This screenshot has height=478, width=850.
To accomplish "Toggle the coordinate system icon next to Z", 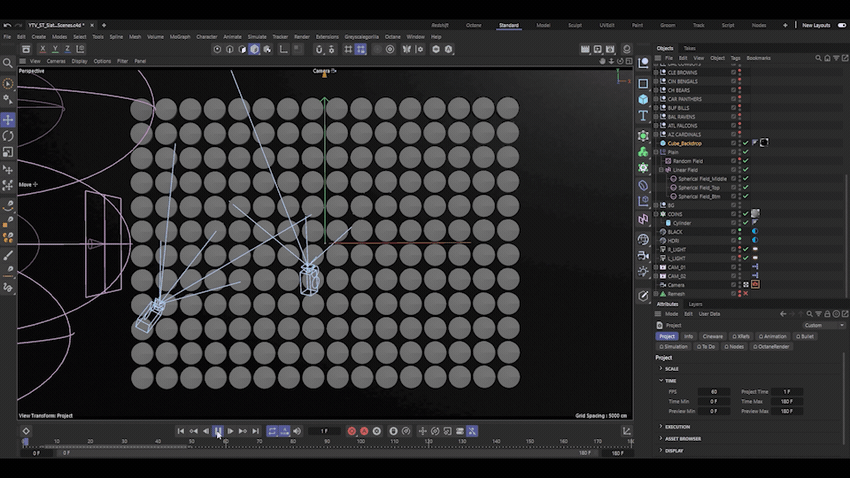I will point(80,49).
